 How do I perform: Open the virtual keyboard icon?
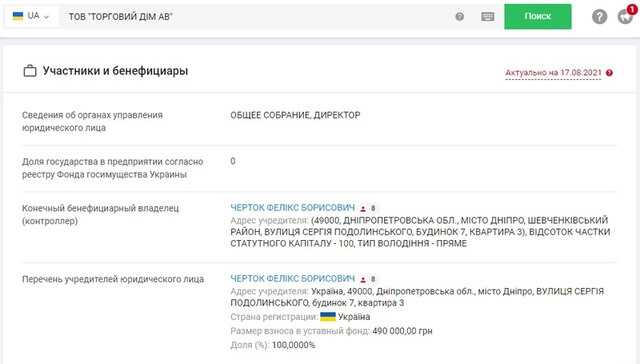pos(487,17)
